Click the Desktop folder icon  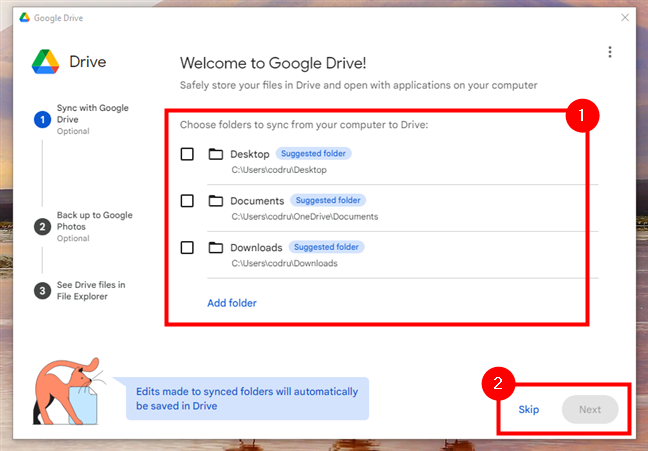point(216,154)
